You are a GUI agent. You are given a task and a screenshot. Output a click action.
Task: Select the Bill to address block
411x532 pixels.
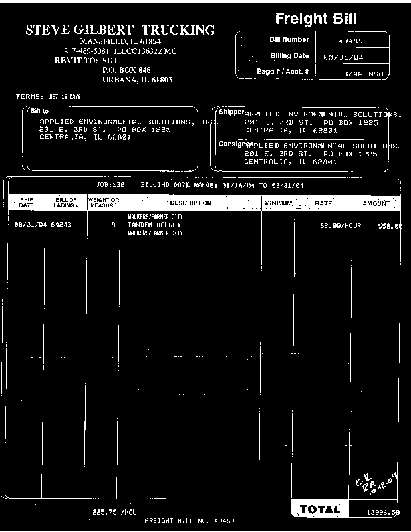[x=129, y=129]
